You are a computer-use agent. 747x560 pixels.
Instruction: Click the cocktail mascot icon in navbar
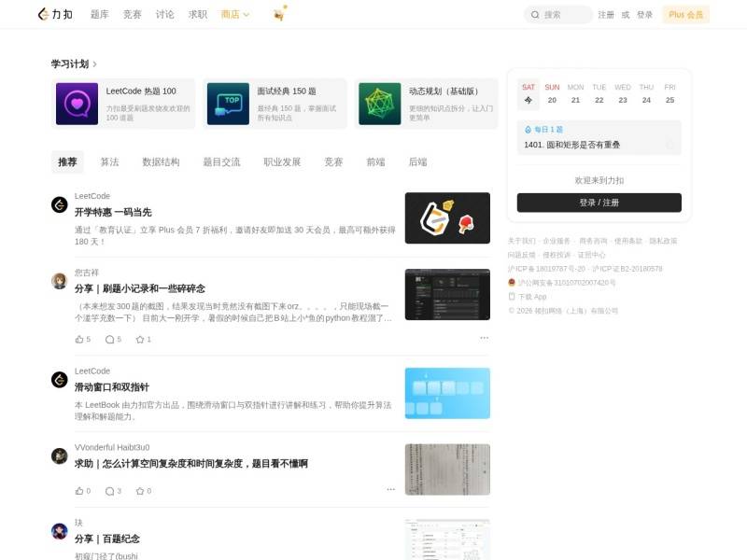click(279, 14)
